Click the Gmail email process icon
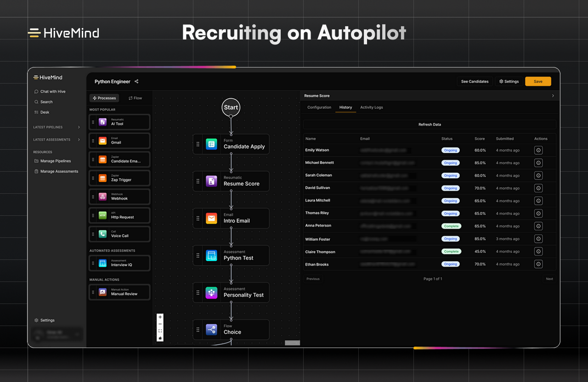 click(103, 141)
